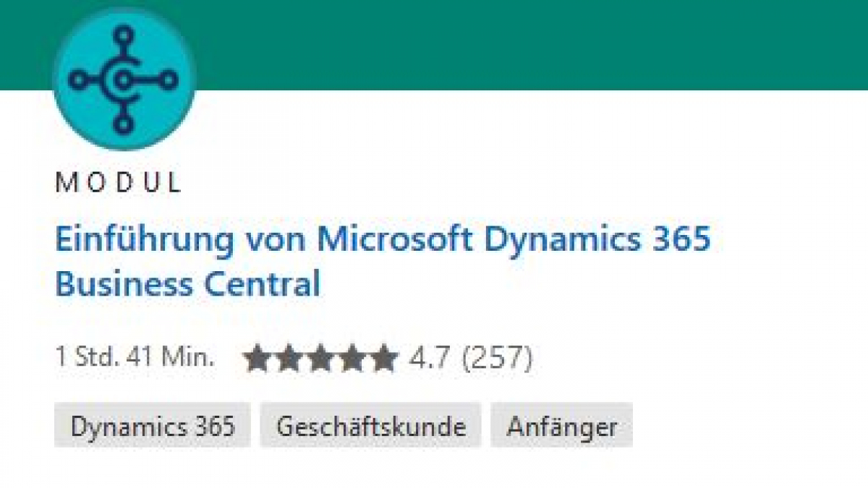Click the Business Central module badge icon
The image size is (868, 488).
(x=124, y=79)
